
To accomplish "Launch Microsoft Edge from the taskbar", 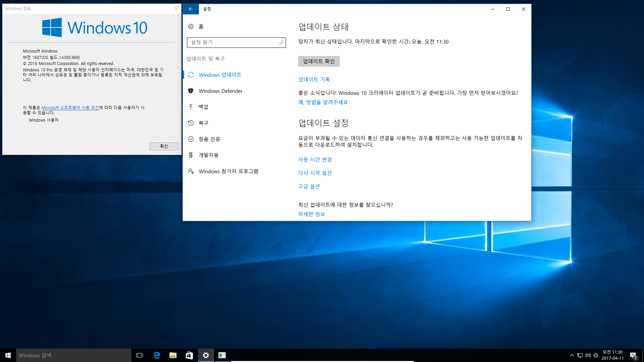I will point(157,355).
